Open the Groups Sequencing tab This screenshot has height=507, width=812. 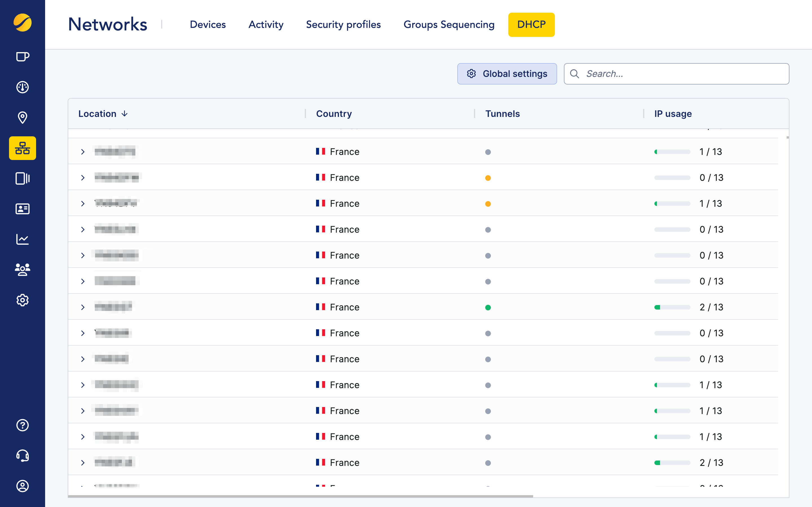449,25
